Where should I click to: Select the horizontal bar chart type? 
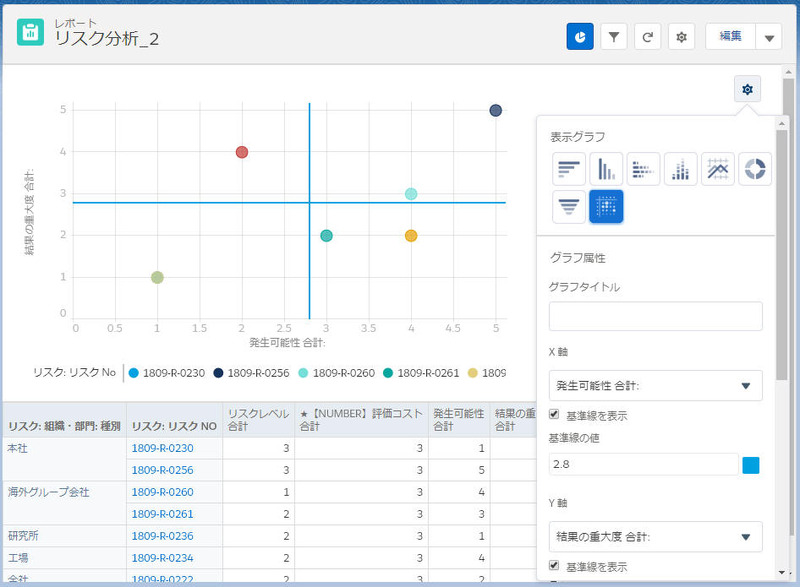pos(567,169)
